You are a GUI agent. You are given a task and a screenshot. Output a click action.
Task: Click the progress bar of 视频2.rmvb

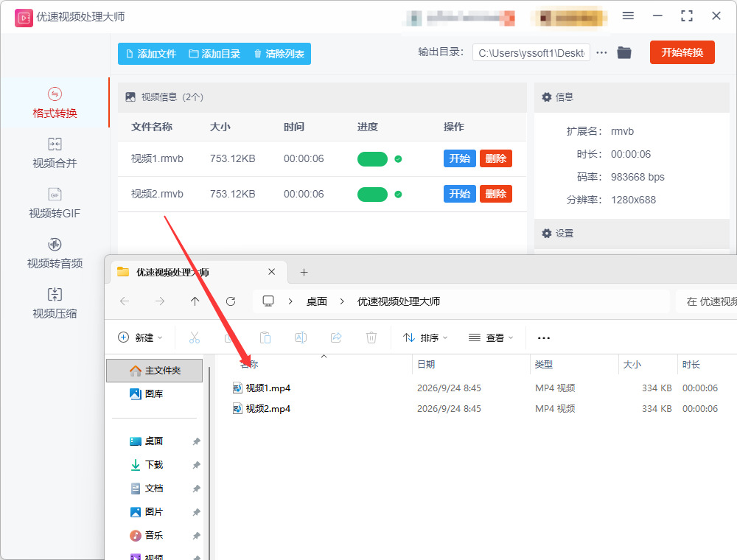click(372, 194)
